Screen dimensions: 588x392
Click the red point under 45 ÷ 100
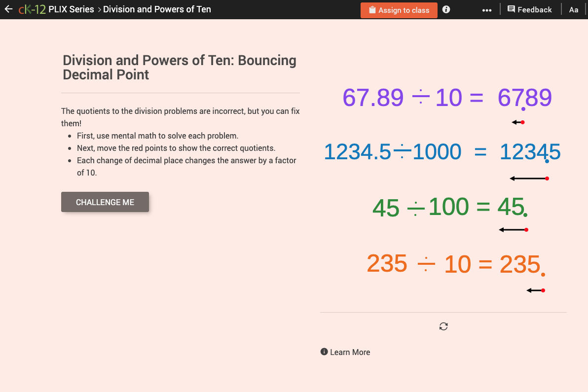tap(527, 229)
